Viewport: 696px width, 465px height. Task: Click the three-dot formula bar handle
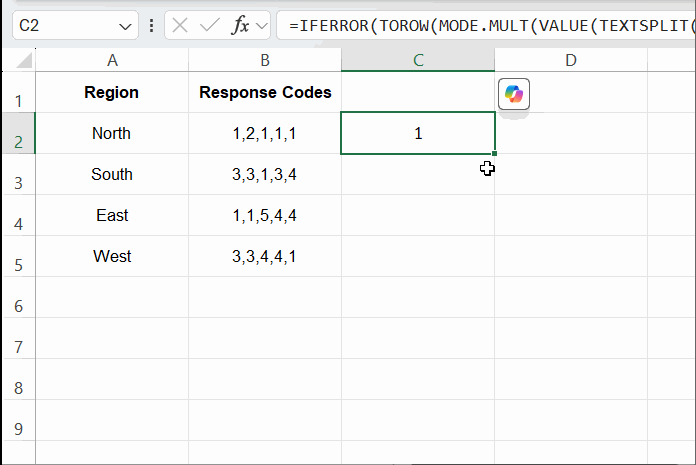(x=151, y=26)
